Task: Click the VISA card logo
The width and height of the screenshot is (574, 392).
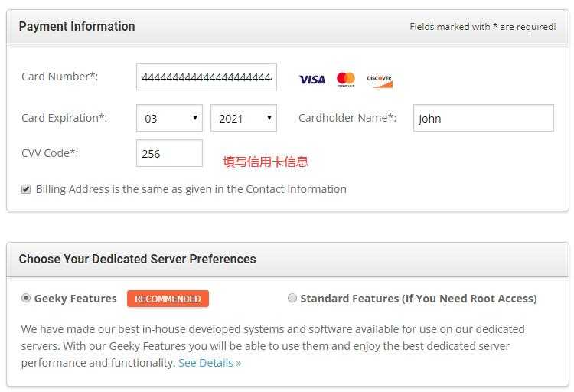Action: 312,80
